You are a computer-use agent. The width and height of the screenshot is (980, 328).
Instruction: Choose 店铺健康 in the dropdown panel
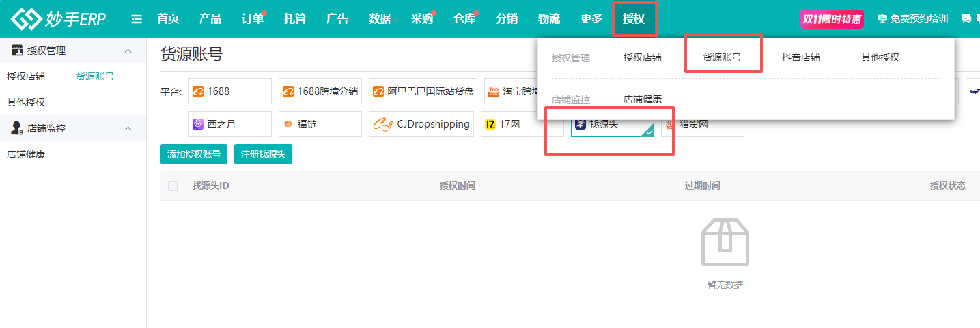tap(643, 99)
